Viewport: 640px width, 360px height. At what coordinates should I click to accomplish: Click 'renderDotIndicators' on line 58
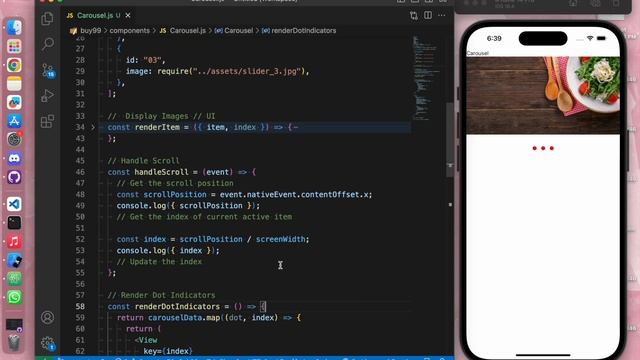point(177,307)
